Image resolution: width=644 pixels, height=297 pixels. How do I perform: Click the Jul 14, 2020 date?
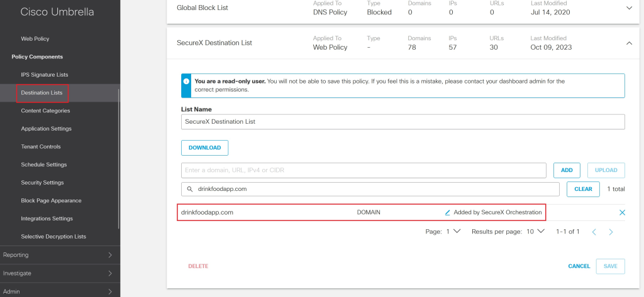pyautogui.click(x=550, y=13)
